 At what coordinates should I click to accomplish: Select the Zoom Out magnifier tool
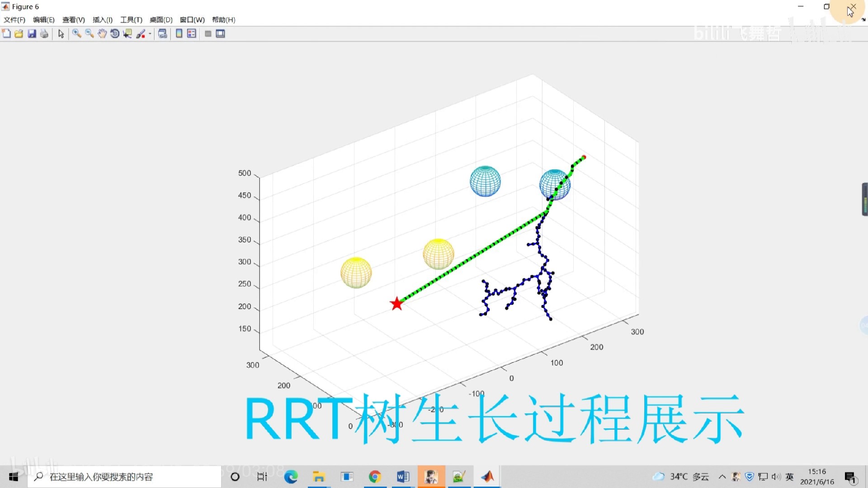pyautogui.click(x=89, y=34)
